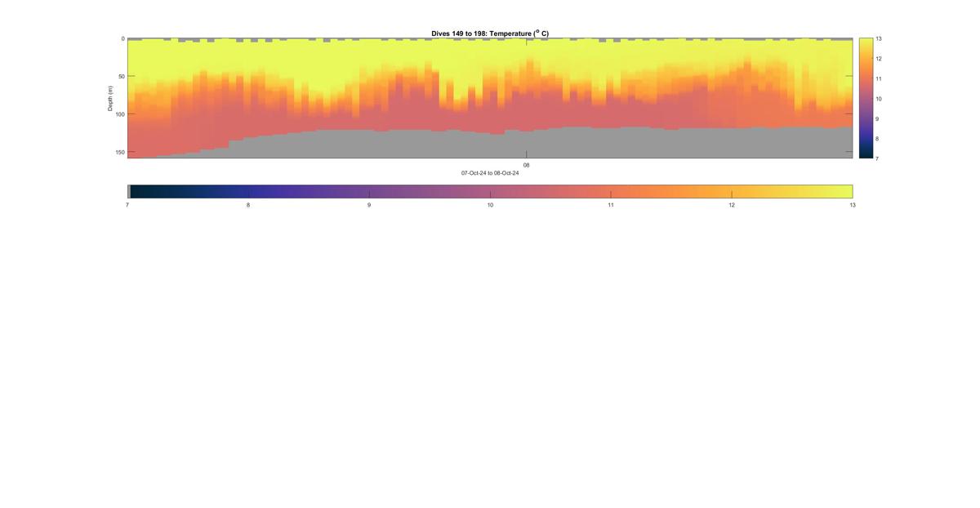Click the '07-Oct-24 to 08-Oct-24' date range label
Screen dimensions: 980x508
pyautogui.click(x=490, y=173)
